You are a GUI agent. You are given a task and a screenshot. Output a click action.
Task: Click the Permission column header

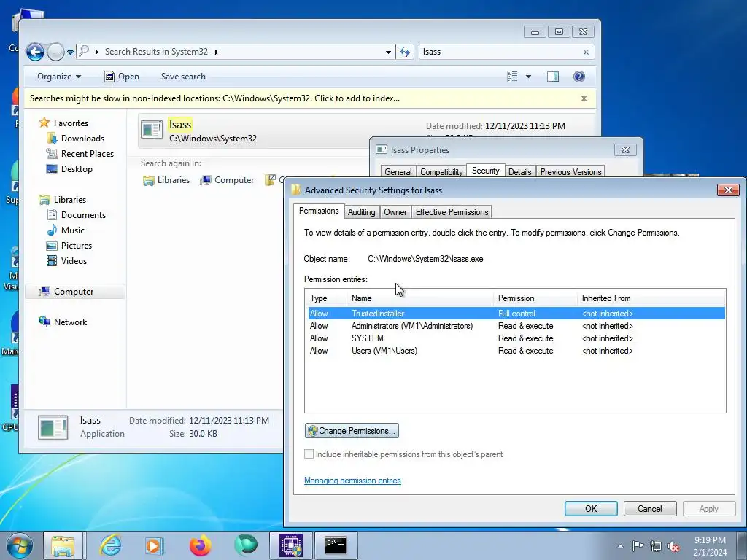tap(535, 298)
